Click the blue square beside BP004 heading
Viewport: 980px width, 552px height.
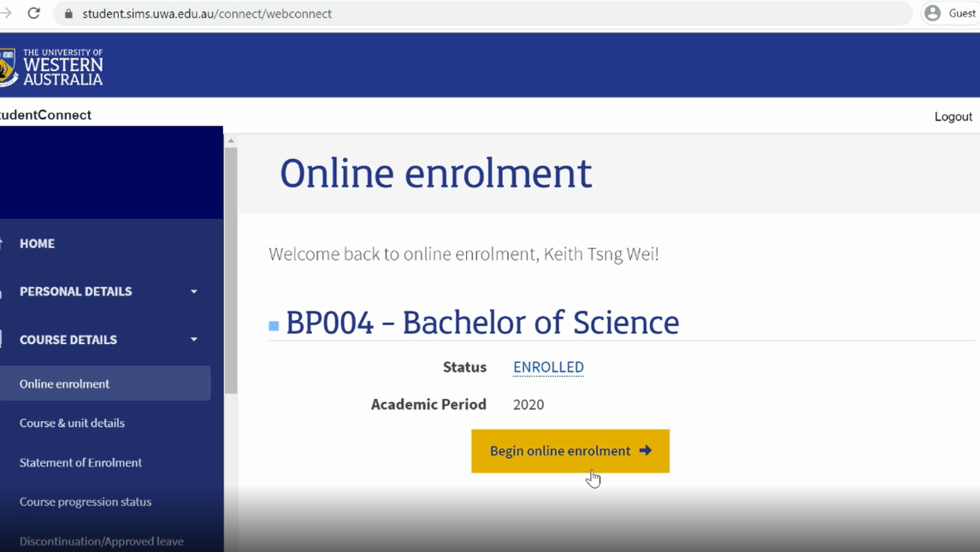point(274,326)
